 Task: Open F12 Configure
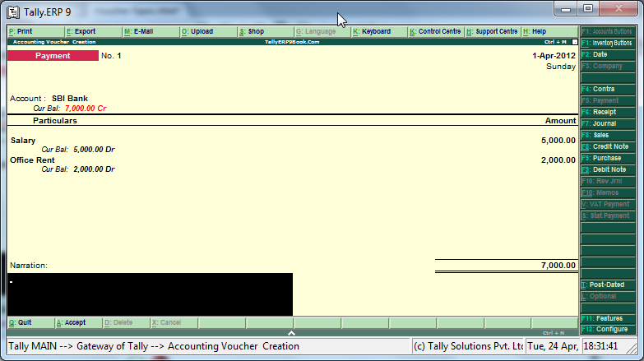click(608, 330)
